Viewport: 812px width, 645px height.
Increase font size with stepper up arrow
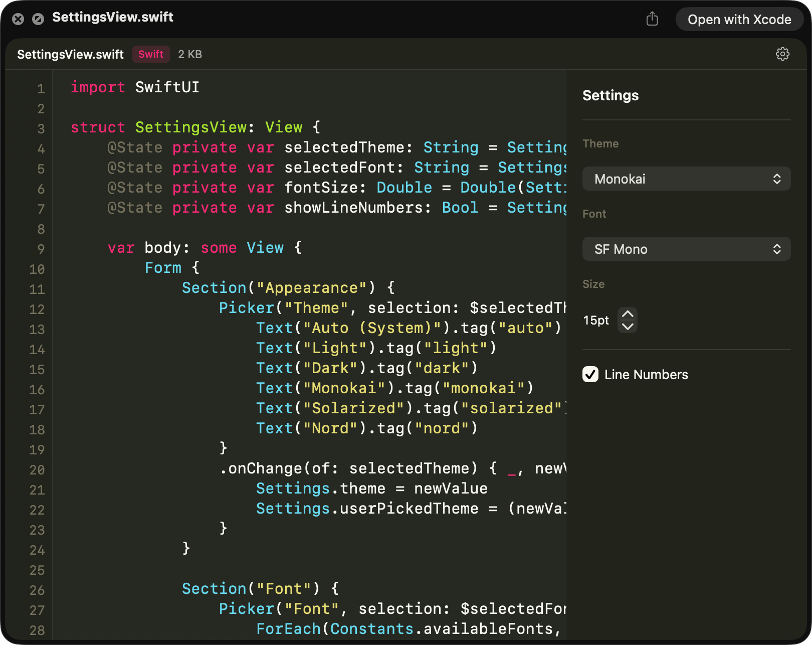628,314
